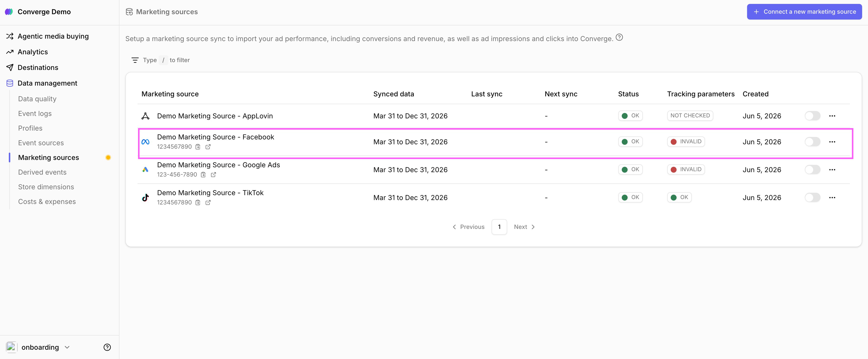
Task: Click INVALID tracking badge for Facebook
Action: click(686, 142)
